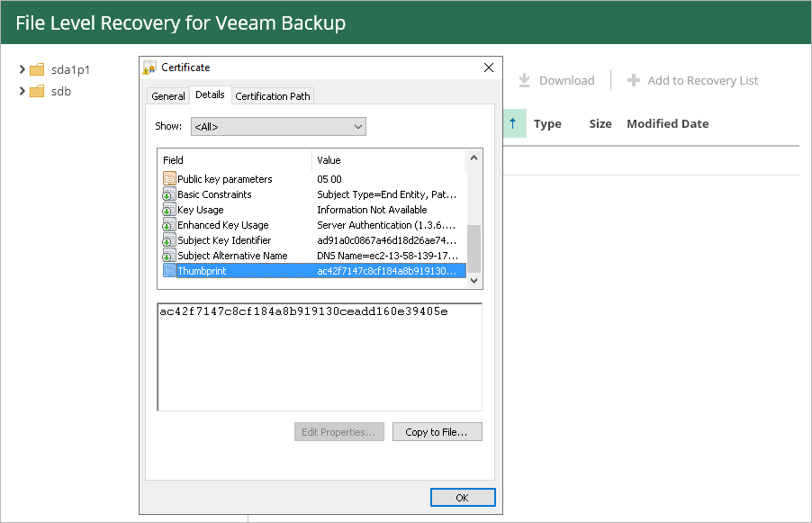Click the Enhanced Key Usage icon

pyautogui.click(x=168, y=225)
